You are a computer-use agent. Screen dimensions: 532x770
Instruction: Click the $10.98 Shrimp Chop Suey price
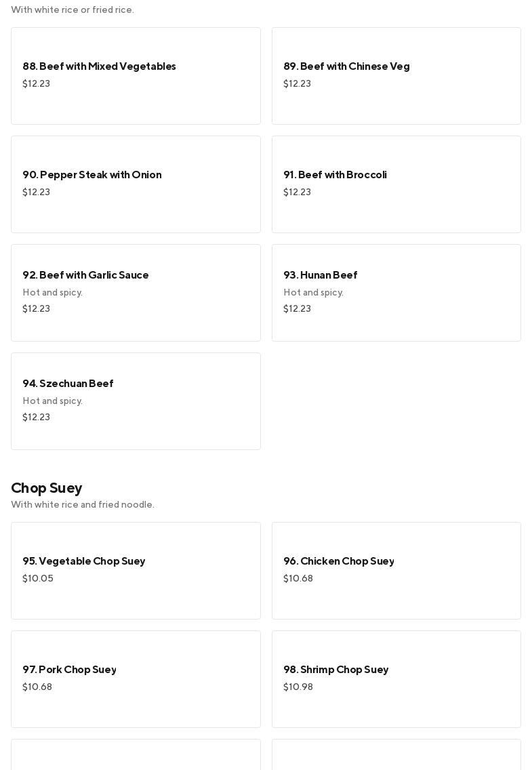point(298,687)
